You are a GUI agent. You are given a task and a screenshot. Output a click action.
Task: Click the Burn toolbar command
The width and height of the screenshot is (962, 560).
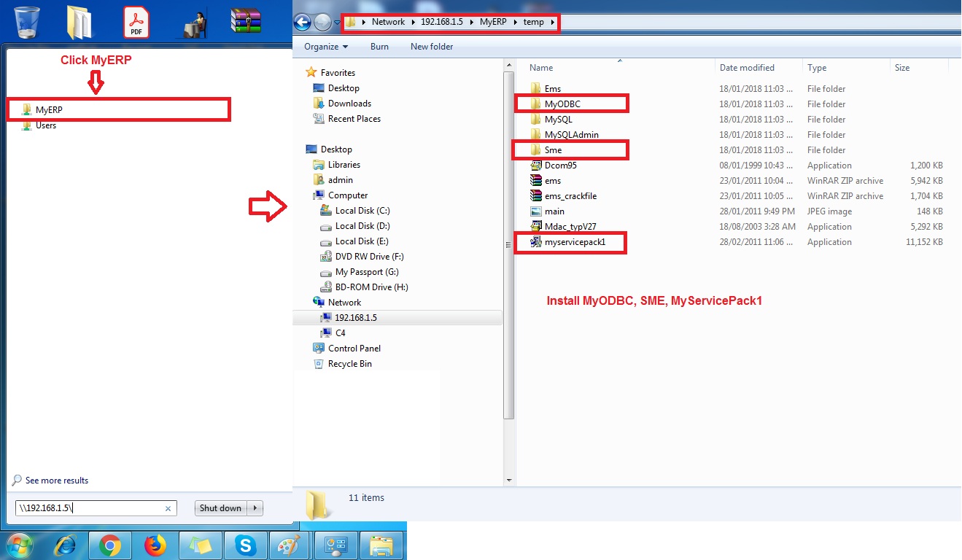click(x=379, y=47)
